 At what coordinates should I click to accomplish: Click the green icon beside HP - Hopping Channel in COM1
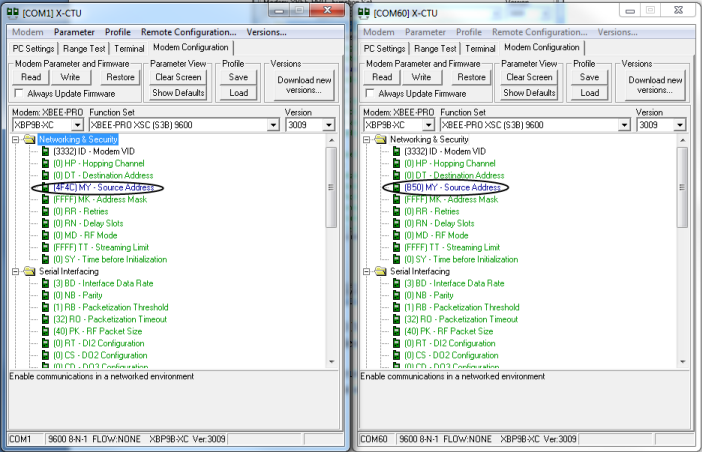click(x=44, y=163)
